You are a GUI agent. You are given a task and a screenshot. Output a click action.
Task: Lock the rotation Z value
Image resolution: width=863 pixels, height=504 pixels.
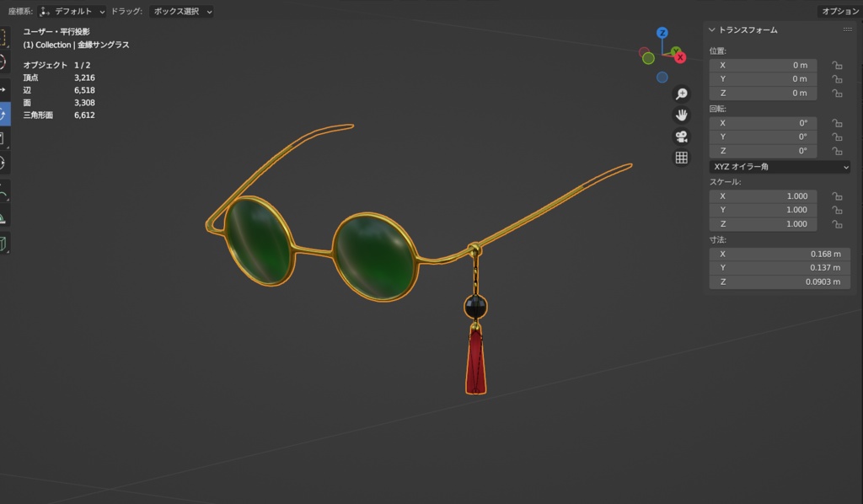[x=837, y=152]
